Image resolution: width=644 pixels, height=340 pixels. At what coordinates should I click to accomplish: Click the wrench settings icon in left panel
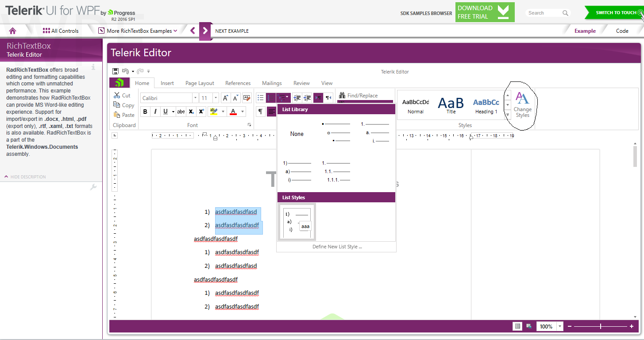(x=93, y=187)
